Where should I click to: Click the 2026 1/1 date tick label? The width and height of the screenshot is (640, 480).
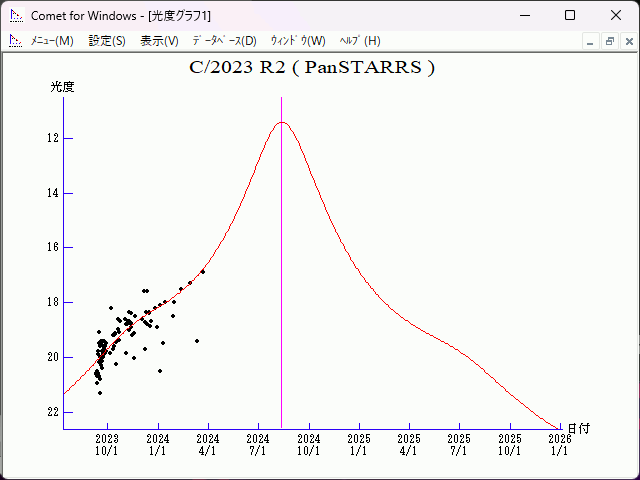[x=560, y=445]
